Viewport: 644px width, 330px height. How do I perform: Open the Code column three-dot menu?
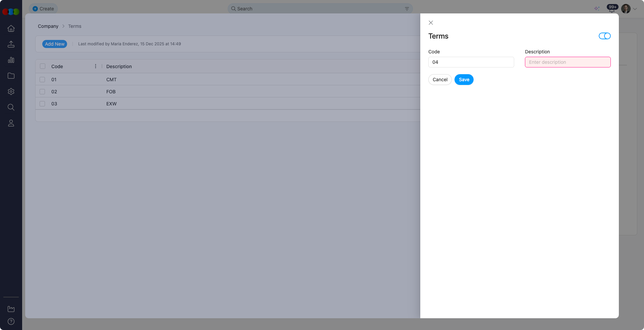tap(95, 66)
